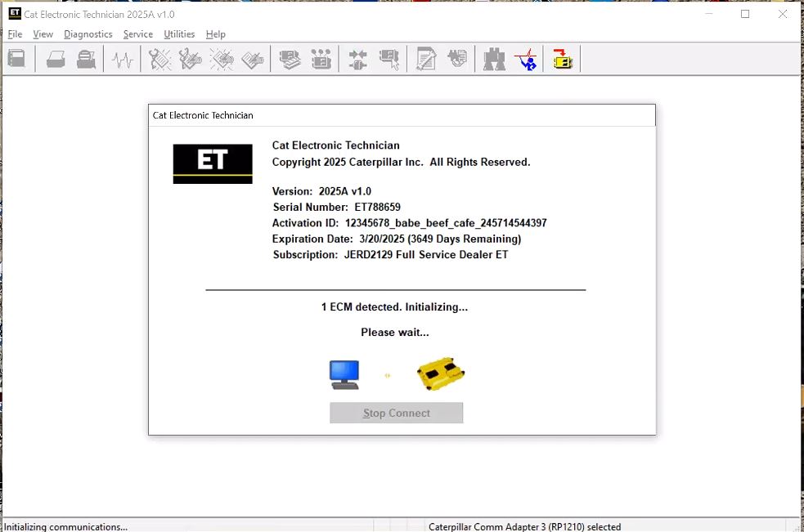Open ECM Summary toolbar icon
Screen dimensions: 804x532
290,59
